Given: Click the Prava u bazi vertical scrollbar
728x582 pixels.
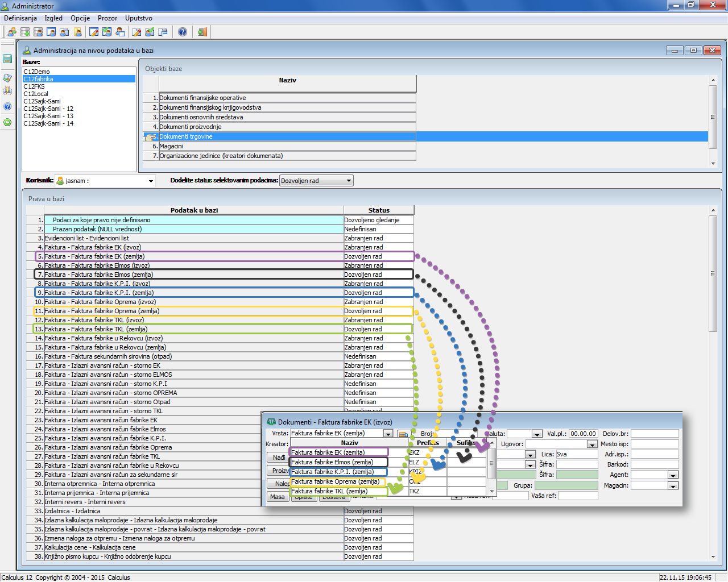Looking at the screenshot, I should coord(713,383).
